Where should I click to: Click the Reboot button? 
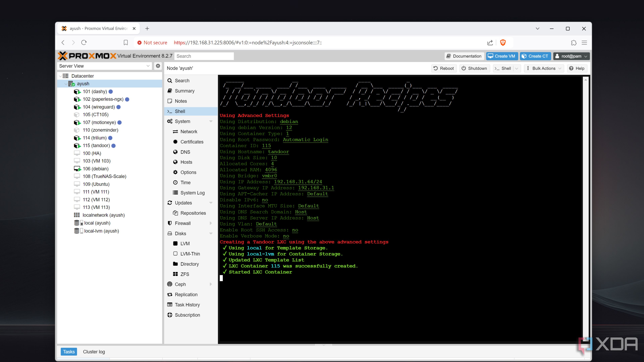click(444, 68)
